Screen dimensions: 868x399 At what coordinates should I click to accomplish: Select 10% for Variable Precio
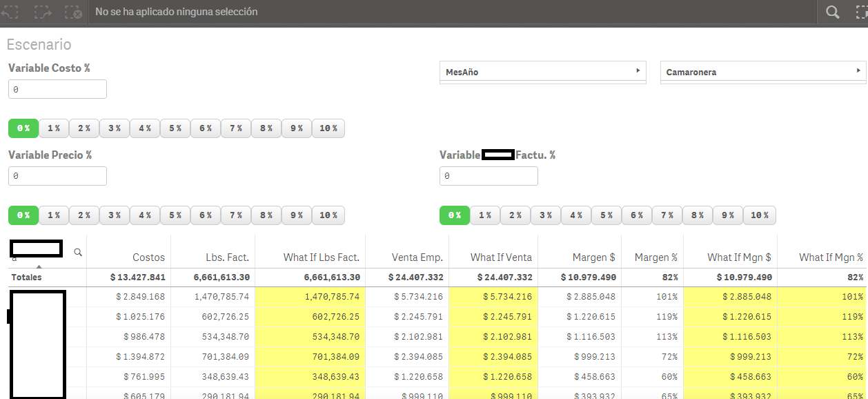coord(328,215)
